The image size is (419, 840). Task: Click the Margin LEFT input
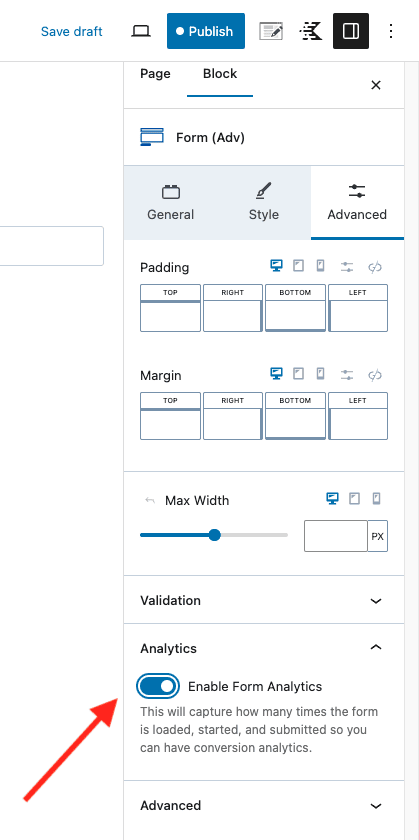point(358,424)
